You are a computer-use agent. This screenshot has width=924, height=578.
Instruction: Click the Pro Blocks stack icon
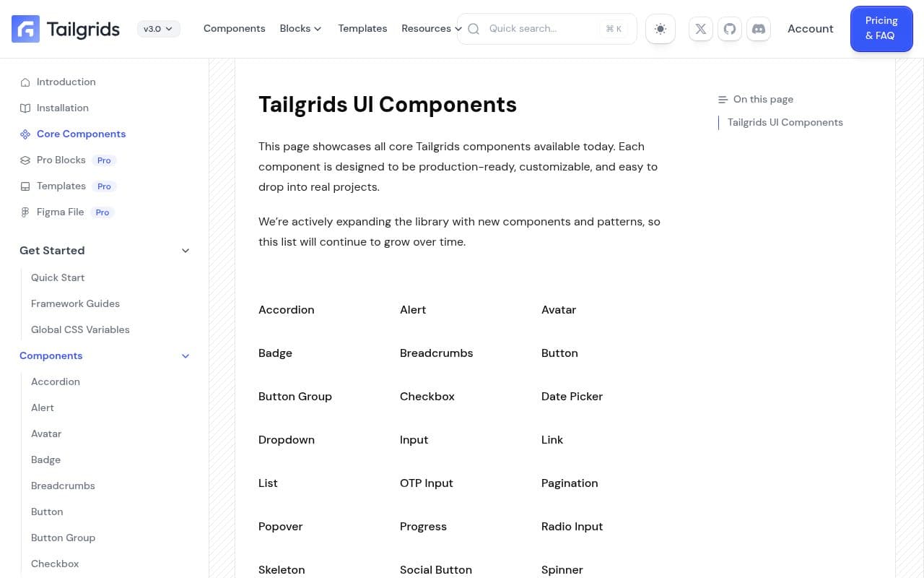tap(24, 160)
